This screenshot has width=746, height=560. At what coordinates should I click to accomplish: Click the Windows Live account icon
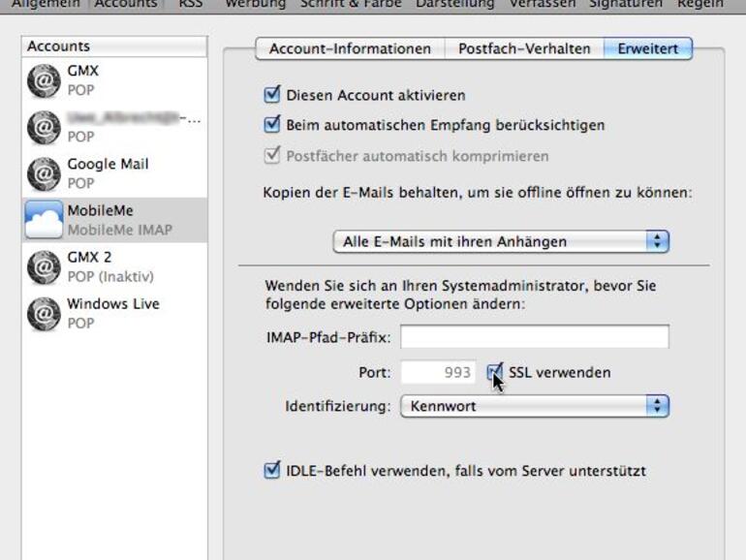[44, 314]
